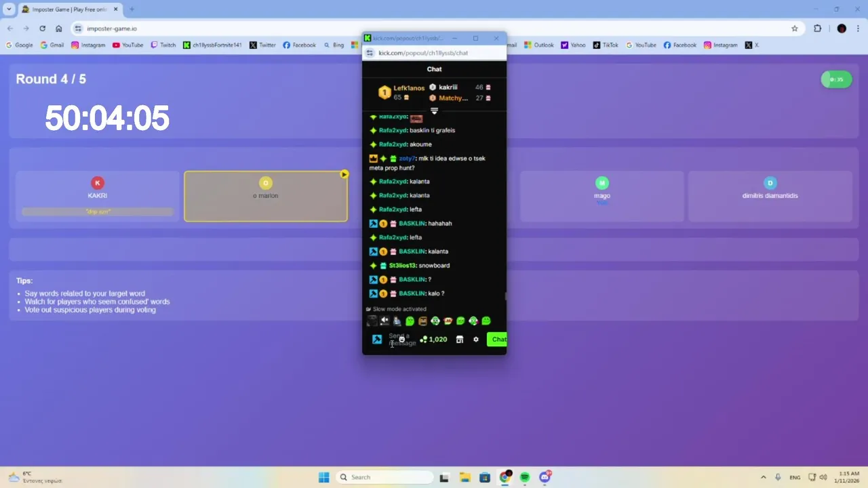
Task: Open the 1,020 channel points
Action: pos(433,340)
